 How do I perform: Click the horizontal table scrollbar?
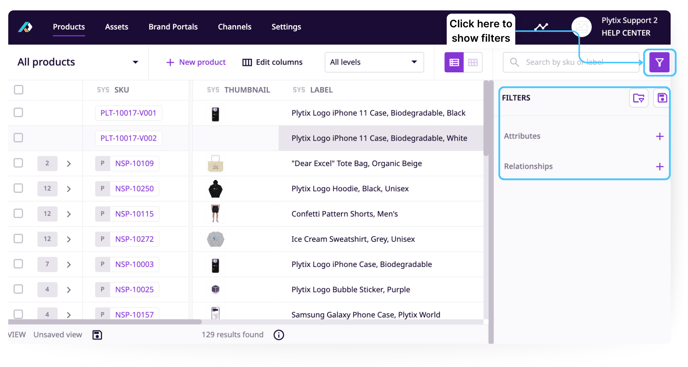104,322
